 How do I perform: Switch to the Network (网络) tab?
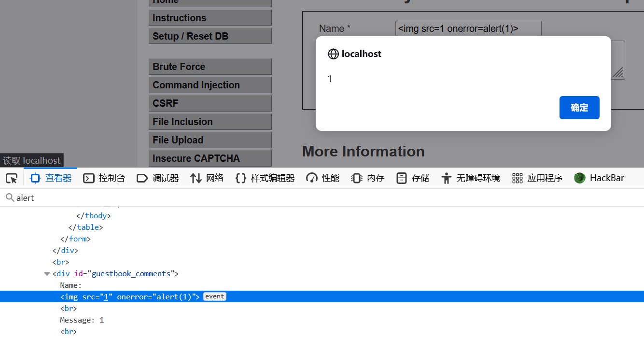pos(207,178)
